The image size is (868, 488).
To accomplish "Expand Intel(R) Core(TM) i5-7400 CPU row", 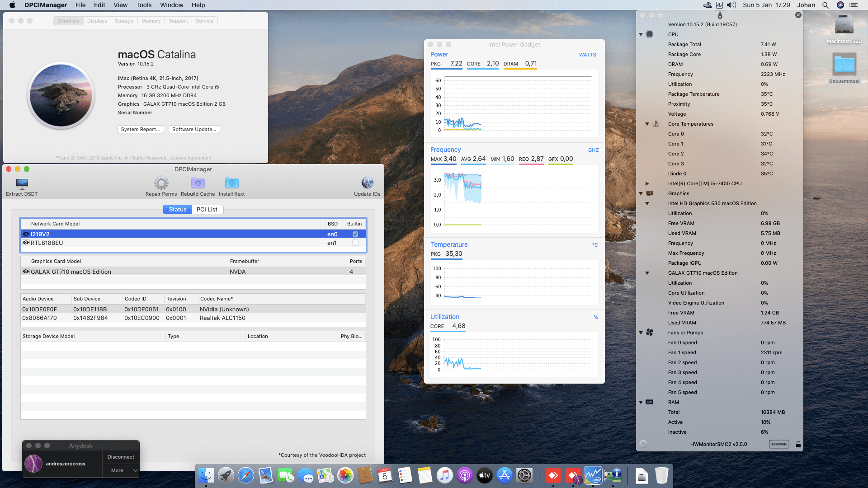I will coord(647,183).
